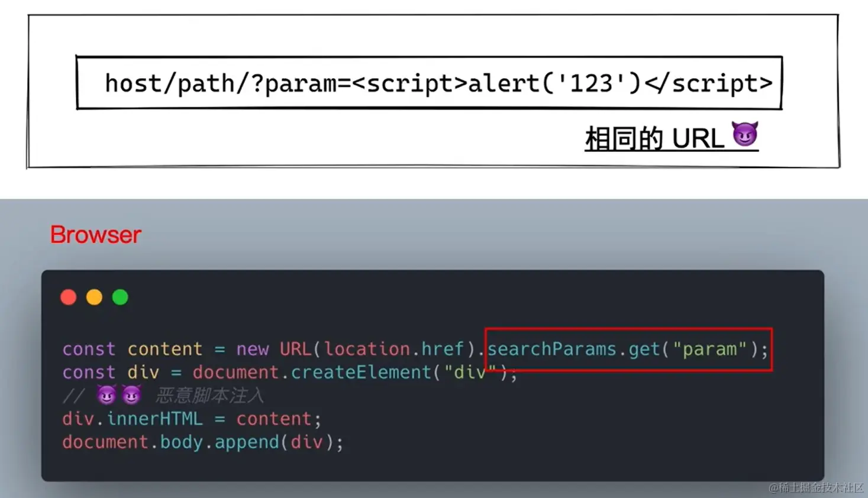The width and height of the screenshot is (868, 498).
Task: Click the first devil emoji in the code comment
Action: pos(107,395)
